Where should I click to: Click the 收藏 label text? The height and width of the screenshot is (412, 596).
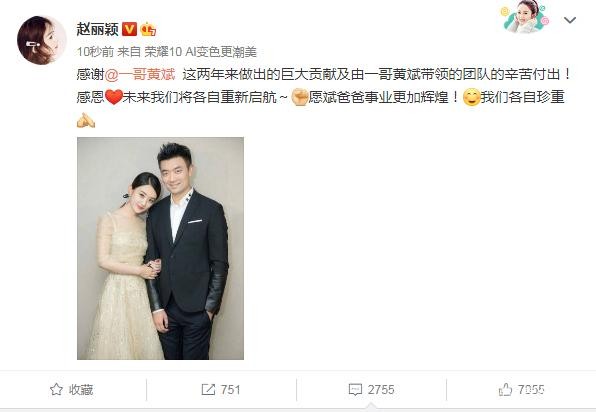click(x=81, y=390)
